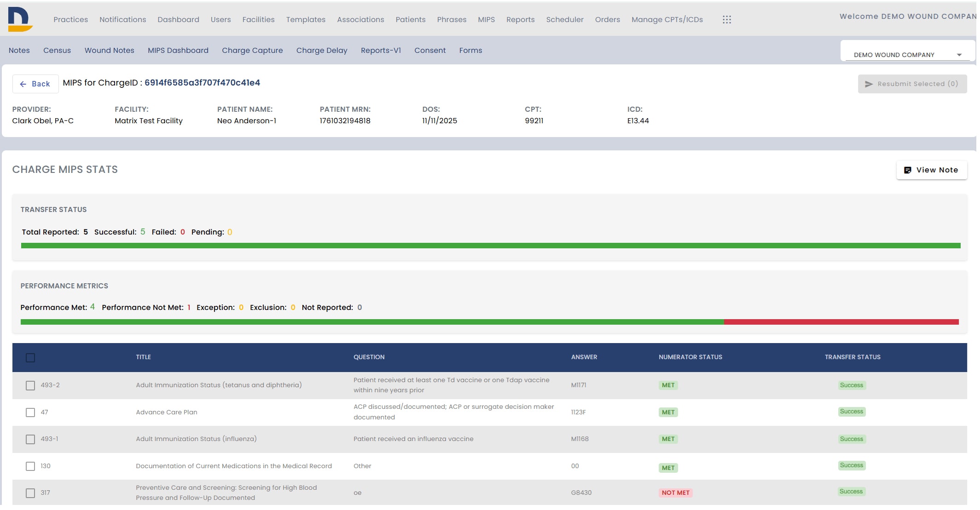Open the MIPS Dashboard tab

pos(178,50)
